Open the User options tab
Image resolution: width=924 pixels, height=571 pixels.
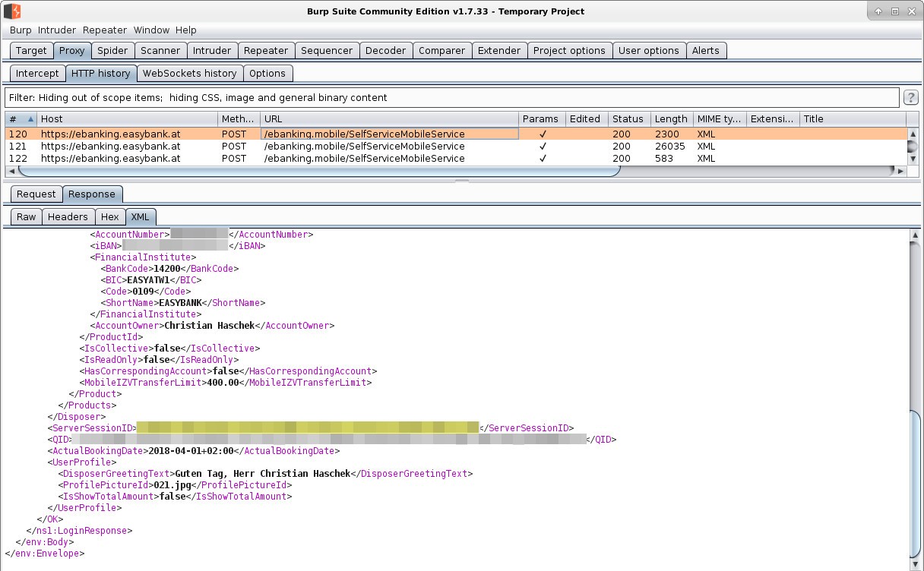tap(649, 51)
